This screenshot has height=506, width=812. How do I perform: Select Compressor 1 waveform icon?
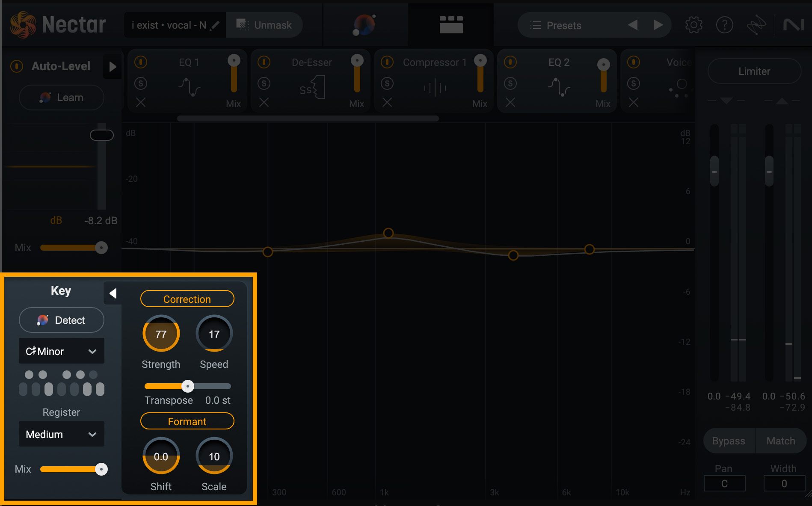[435, 87]
